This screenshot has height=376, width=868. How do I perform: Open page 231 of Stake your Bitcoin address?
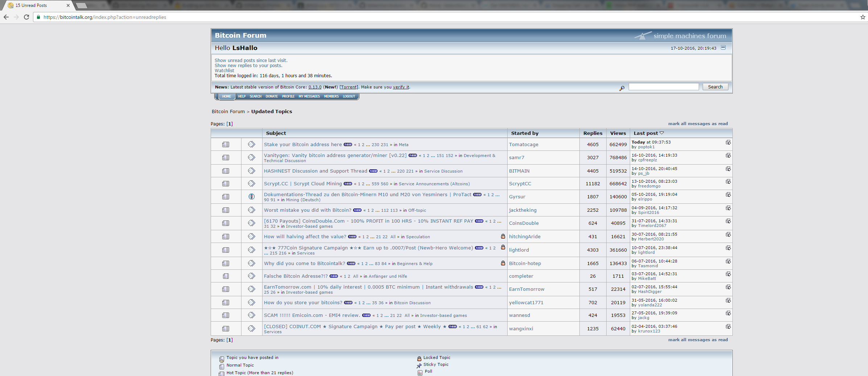pos(385,145)
